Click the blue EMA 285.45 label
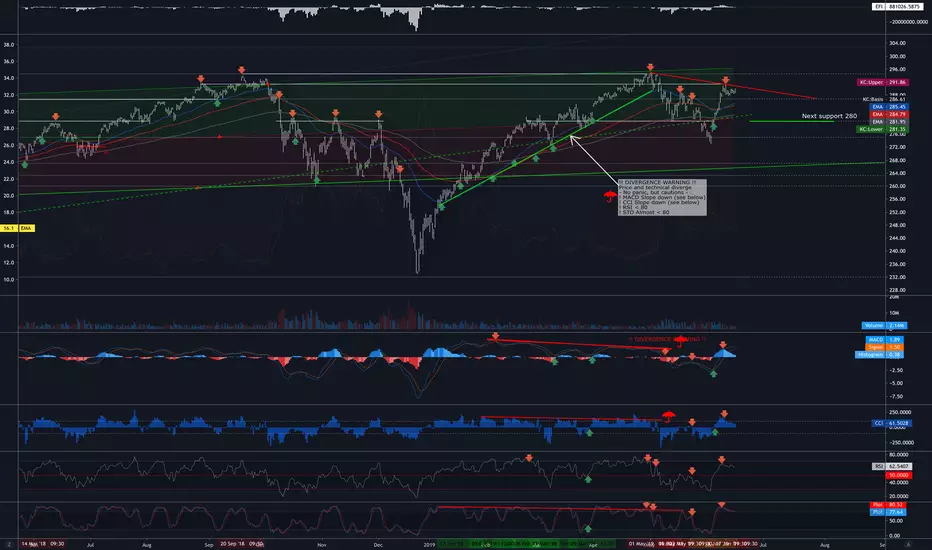932x550 pixels. [889, 107]
